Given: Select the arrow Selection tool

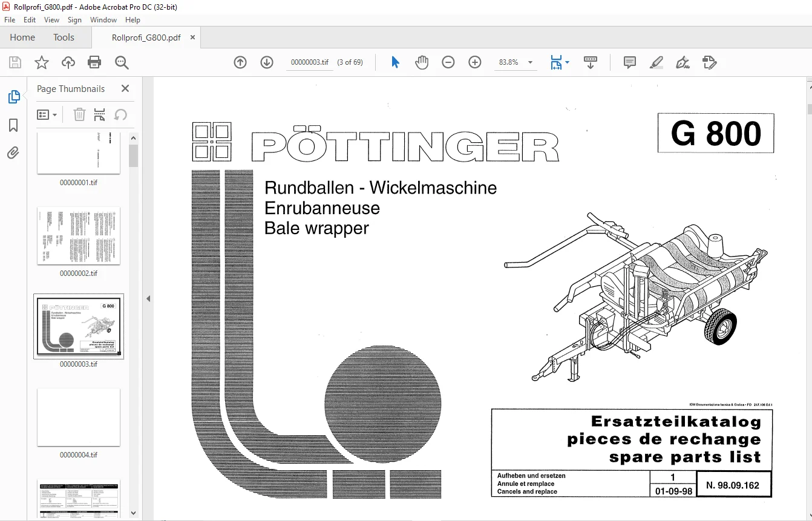Looking at the screenshot, I should click(395, 62).
